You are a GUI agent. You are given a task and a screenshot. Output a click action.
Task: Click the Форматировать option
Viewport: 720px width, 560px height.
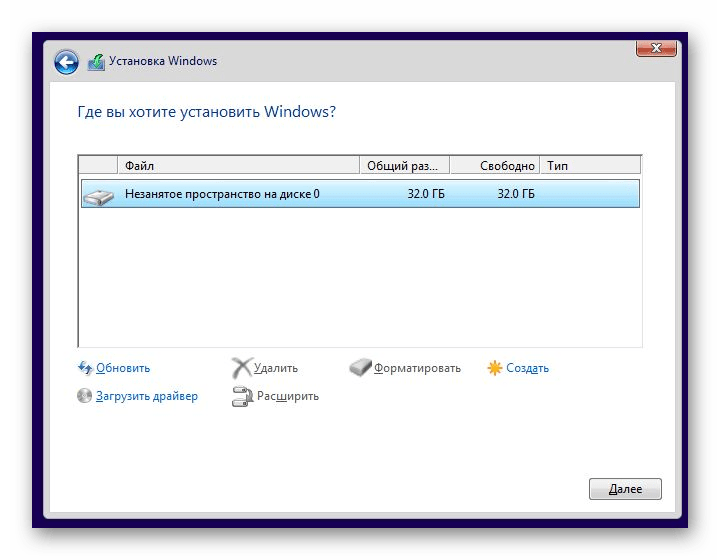point(417,368)
